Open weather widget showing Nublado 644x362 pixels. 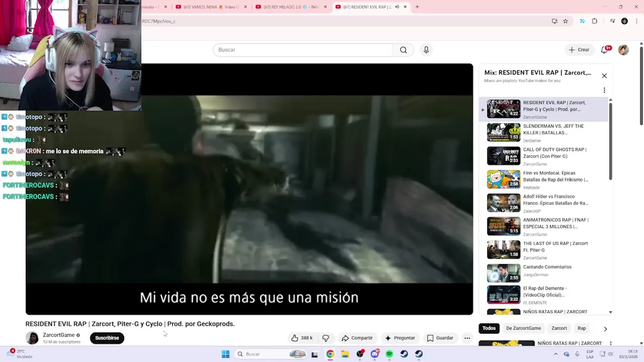click(x=20, y=354)
